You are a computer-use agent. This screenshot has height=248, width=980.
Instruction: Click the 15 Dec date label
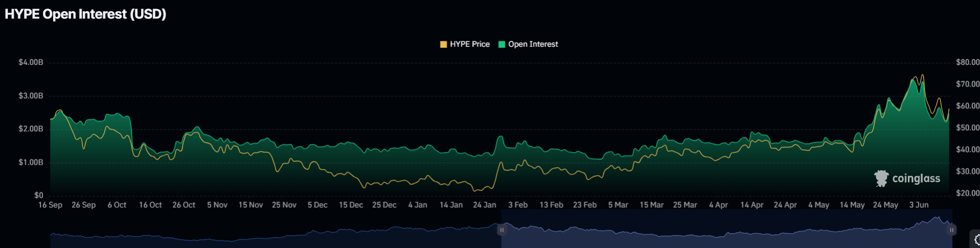351,205
